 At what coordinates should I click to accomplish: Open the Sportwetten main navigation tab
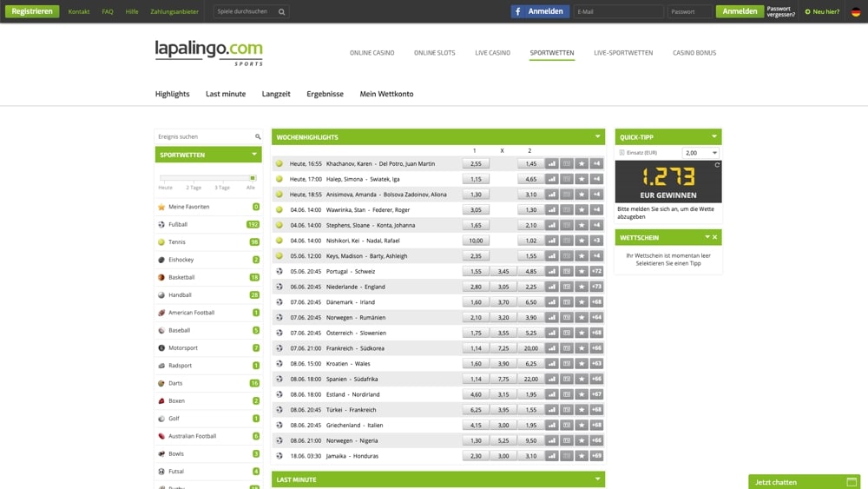[552, 53]
